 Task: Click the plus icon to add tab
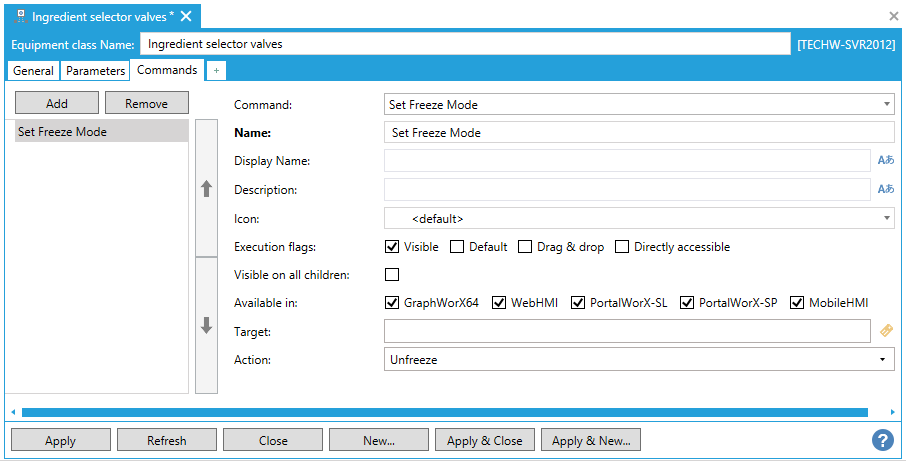point(217,70)
